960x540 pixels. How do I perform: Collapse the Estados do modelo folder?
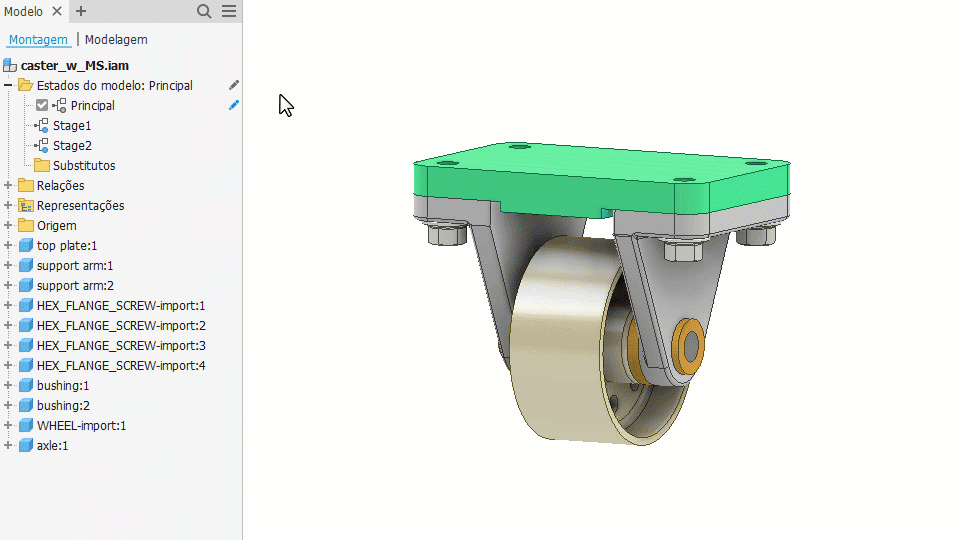(x=8, y=85)
